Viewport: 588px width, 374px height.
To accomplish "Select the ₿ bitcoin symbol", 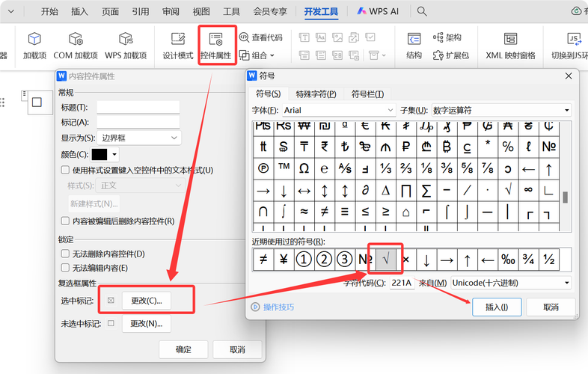I will click(447, 147).
